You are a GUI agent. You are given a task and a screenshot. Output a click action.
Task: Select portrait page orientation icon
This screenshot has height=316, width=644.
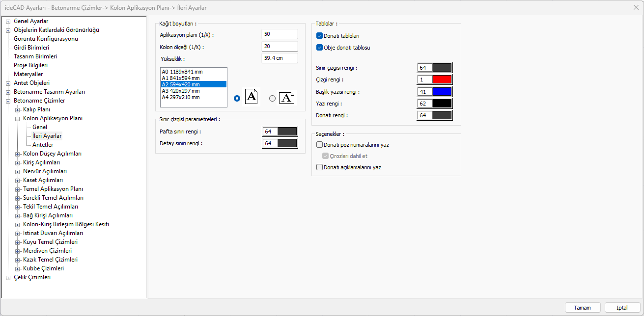click(x=251, y=97)
